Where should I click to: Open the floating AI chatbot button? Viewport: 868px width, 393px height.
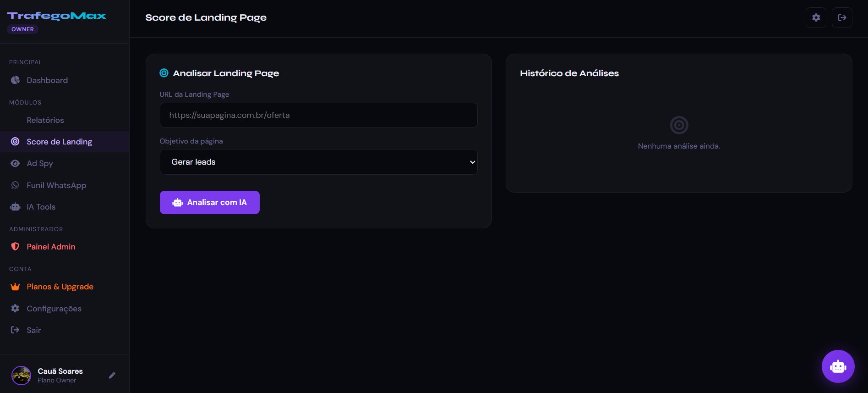838,366
